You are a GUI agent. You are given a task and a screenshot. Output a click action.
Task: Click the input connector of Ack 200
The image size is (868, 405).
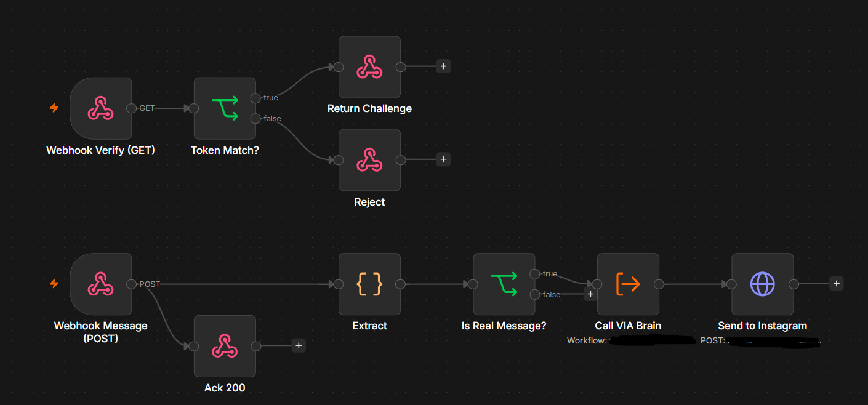[x=194, y=346]
